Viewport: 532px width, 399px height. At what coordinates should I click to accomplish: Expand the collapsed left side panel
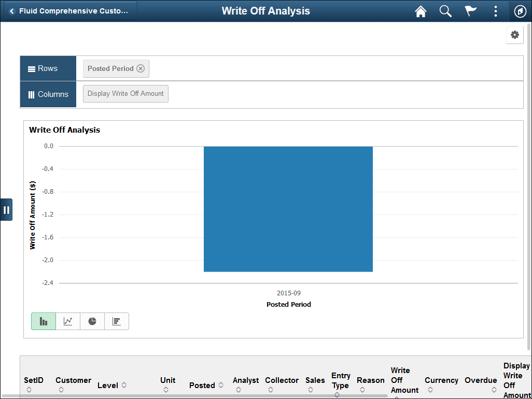point(7,209)
